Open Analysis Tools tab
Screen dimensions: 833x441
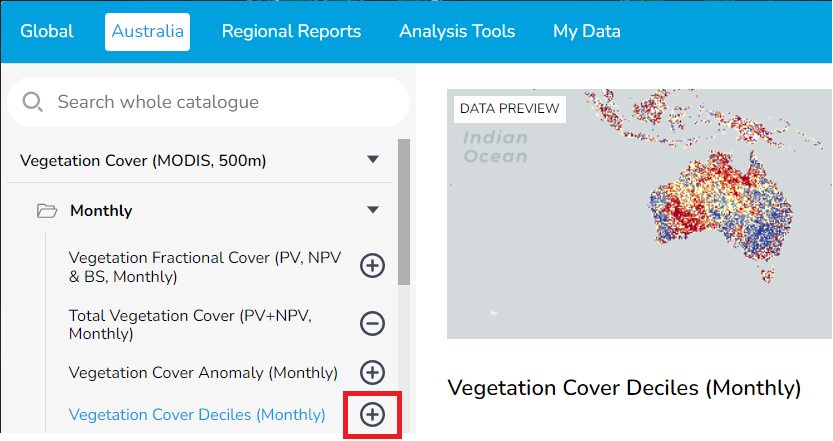[457, 32]
